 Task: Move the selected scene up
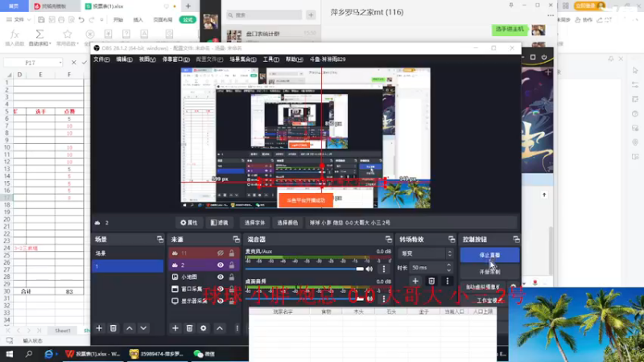[x=130, y=328]
